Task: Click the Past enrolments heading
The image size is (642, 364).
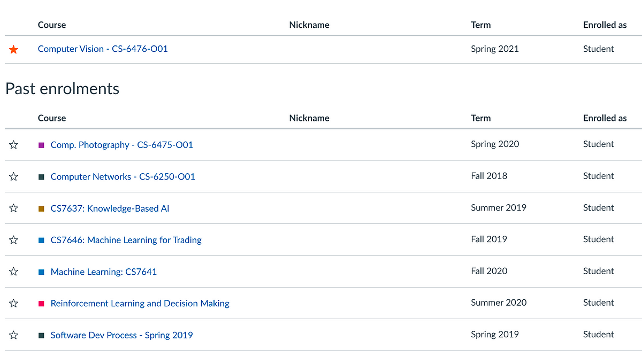Action: point(63,89)
